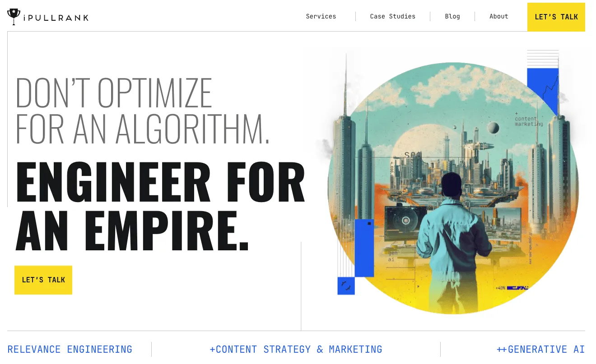Click the tall blue rectangle in the illustration
Screen dimensions: 596x364
tap(364, 248)
